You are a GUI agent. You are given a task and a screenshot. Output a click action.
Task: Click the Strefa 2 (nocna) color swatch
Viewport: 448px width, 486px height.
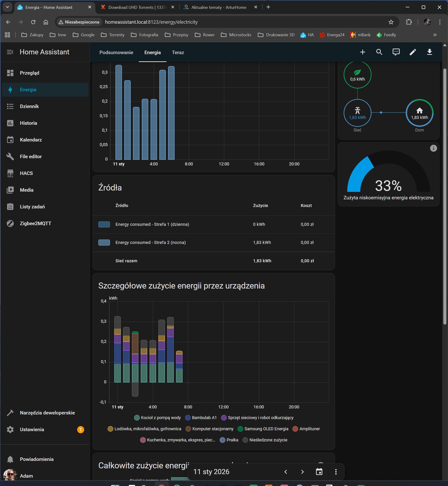(x=104, y=243)
